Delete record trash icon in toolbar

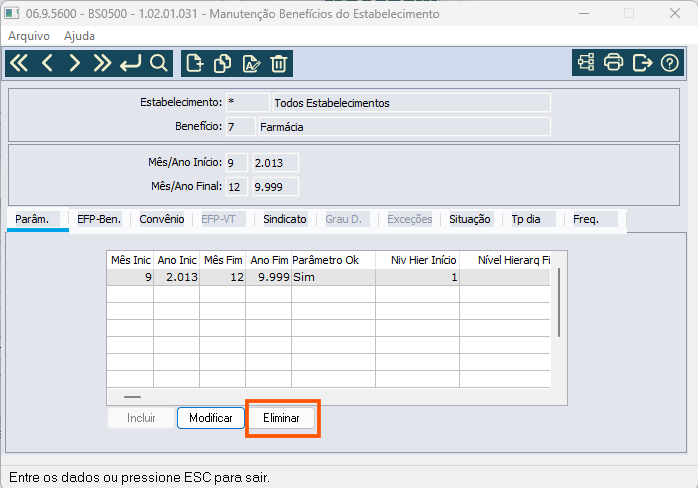click(279, 63)
